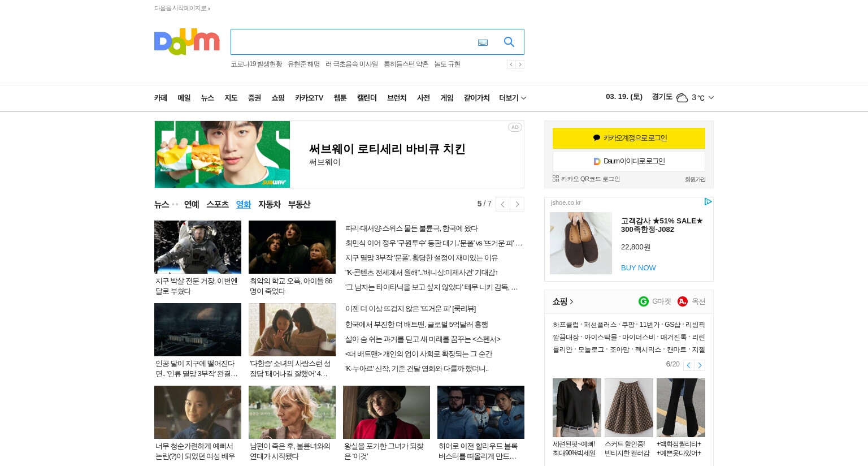Click trending keyword 유현준 해명
This screenshot has height=466, width=868.
[304, 64]
